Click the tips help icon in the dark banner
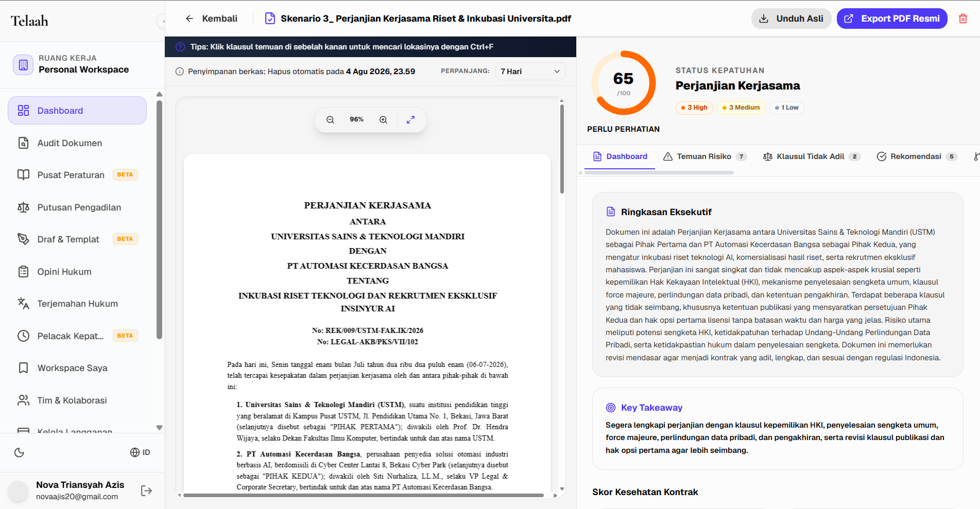This screenshot has height=509, width=980. tap(180, 47)
